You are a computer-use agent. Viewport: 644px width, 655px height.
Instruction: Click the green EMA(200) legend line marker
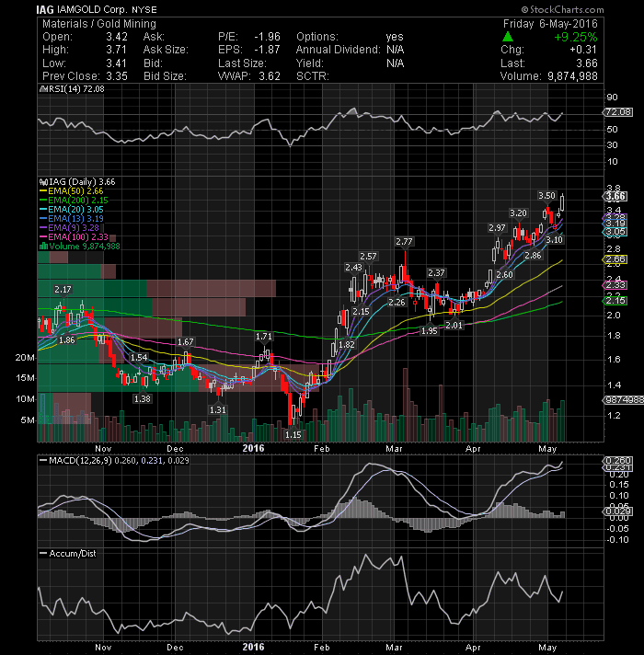[x=43, y=201]
